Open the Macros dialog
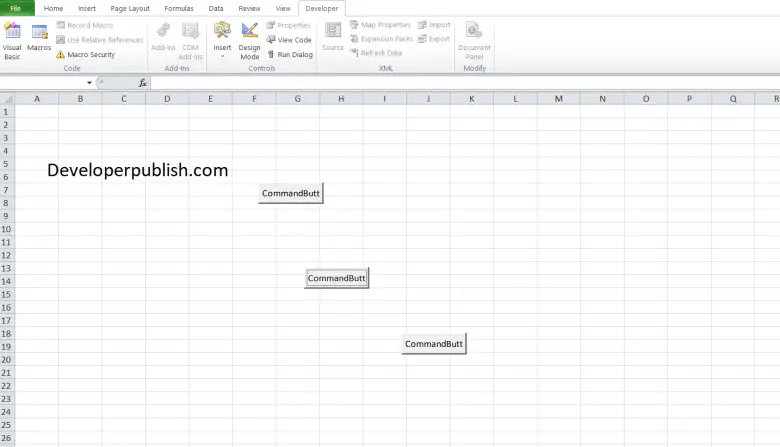 (x=39, y=38)
